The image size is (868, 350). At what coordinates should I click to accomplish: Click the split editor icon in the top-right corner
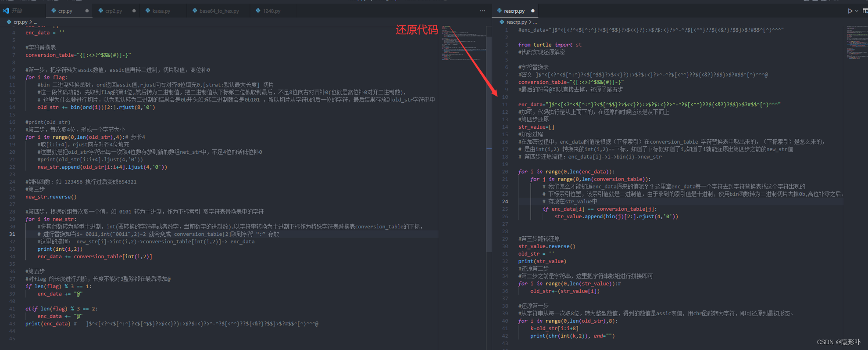(865, 11)
